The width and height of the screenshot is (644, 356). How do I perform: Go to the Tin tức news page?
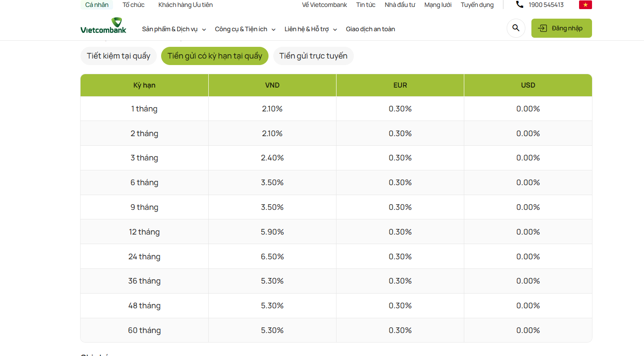(366, 5)
